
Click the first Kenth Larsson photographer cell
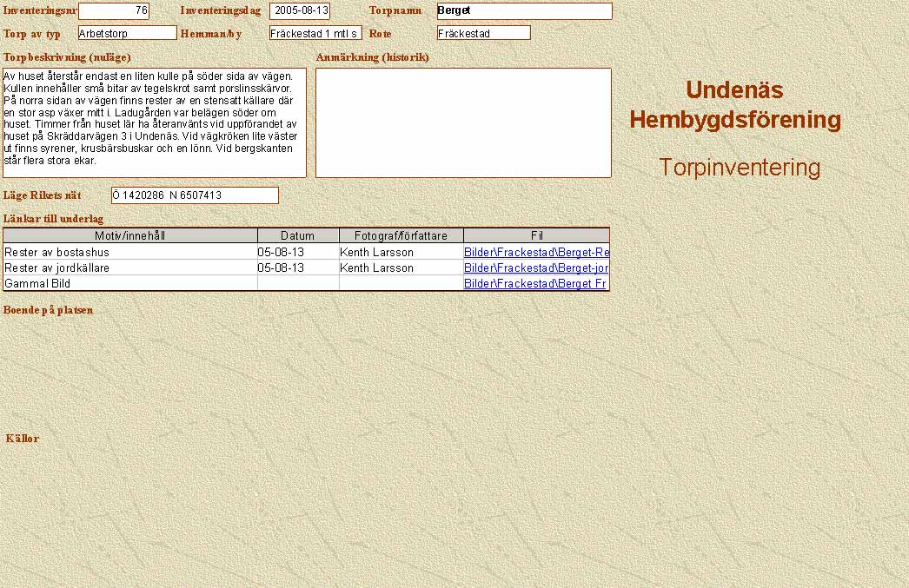pyautogui.click(x=401, y=253)
